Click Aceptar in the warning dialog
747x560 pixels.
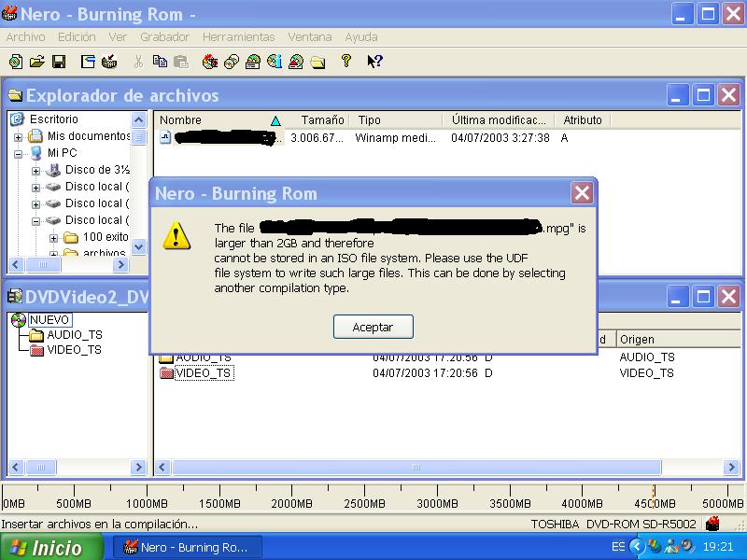point(373,328)
